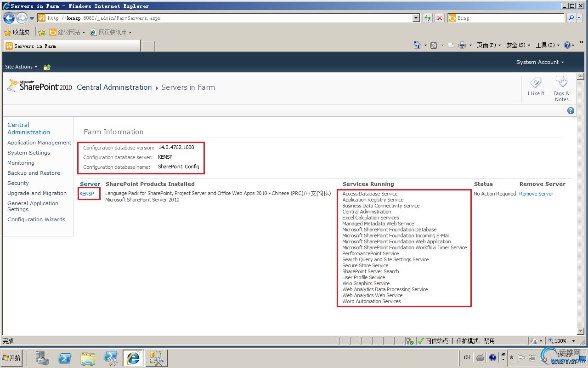The image size is (588, 368).
Task: Open Server Manager in taskbar
Action: tap(42, 358)
